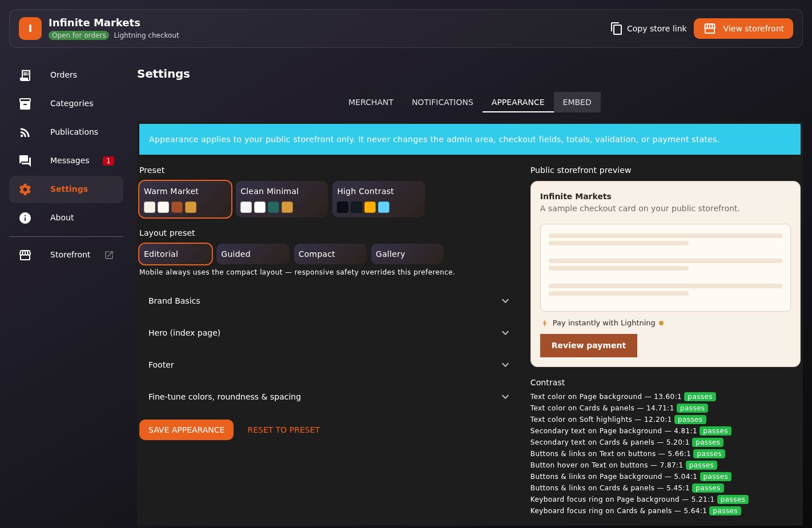This screenshot has width=812, height=528.
Task: Click the Infinite Markets orange logo avatar
Action: [x=30, y=29]
